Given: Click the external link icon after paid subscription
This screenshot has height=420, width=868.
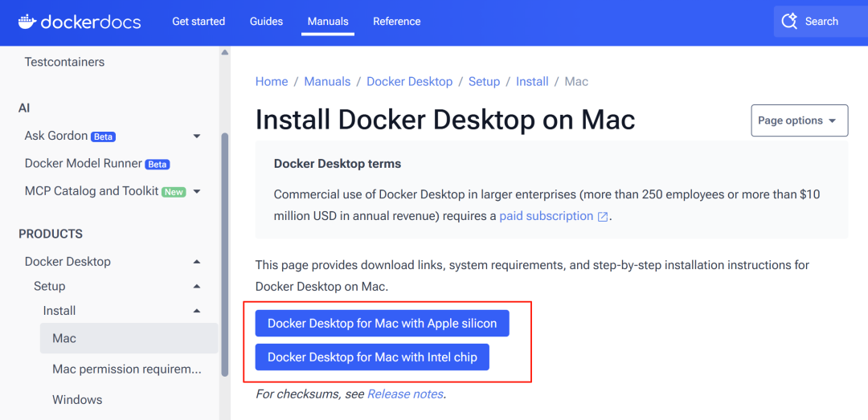Looking at the screenshot, I should [x=602, y=216].
